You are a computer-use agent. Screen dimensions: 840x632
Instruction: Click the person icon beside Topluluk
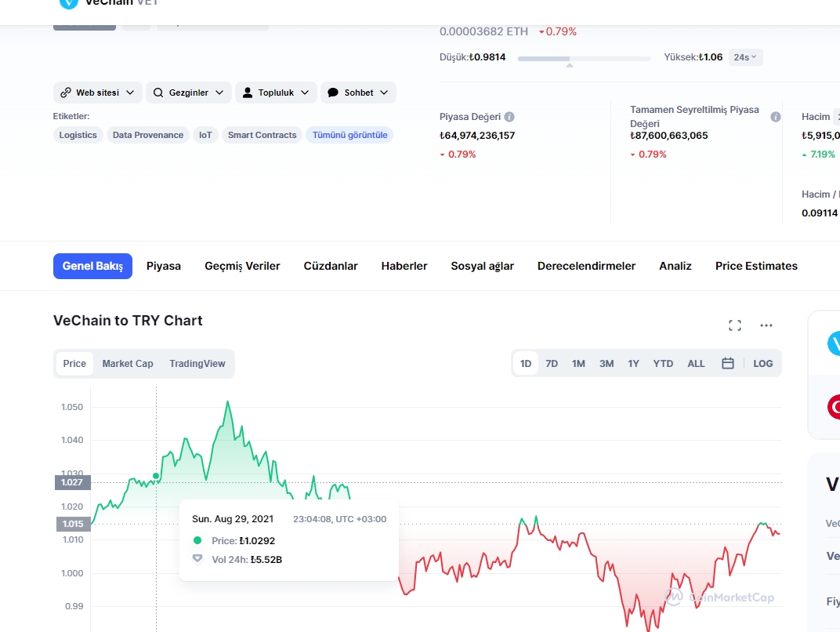click(248, 93)
